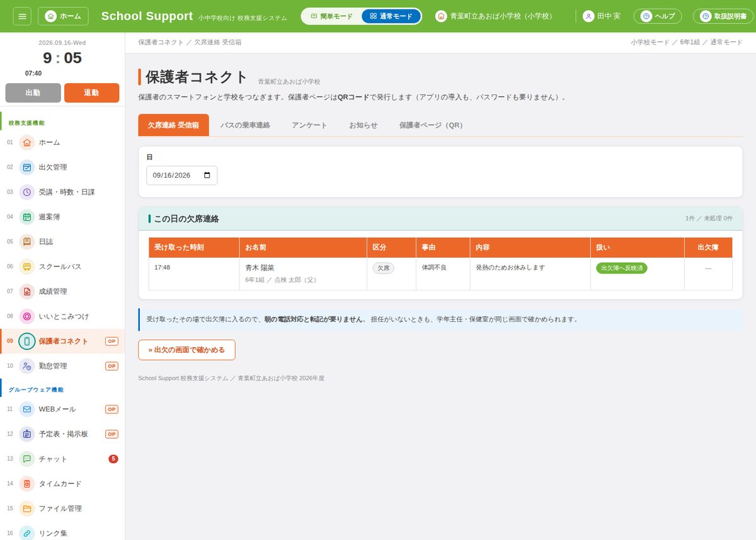Switch to 簡単モード

coord(332,16)
